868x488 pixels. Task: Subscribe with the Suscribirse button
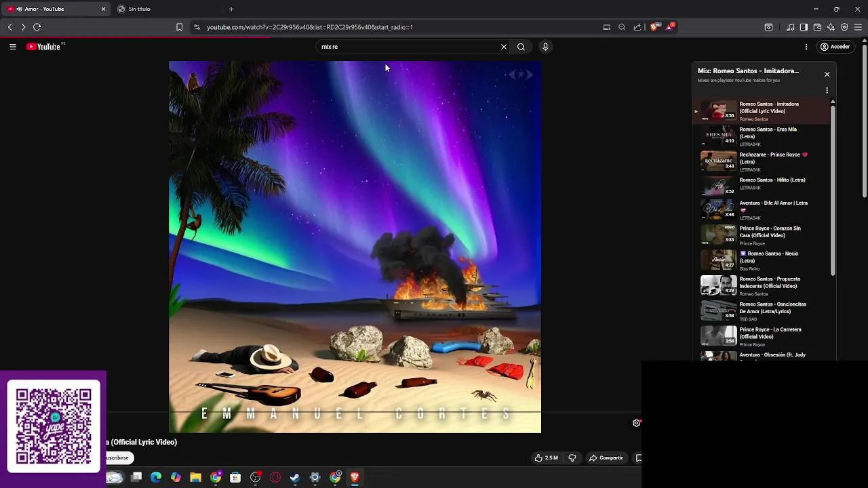[119, 458]
